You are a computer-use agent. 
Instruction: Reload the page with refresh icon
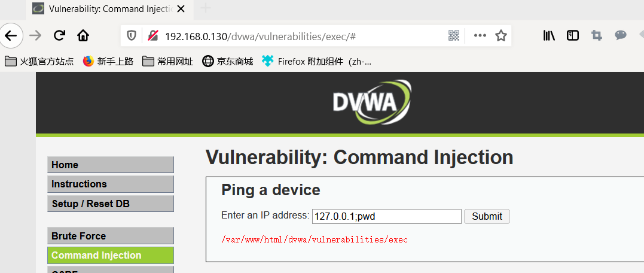(60, 36)
